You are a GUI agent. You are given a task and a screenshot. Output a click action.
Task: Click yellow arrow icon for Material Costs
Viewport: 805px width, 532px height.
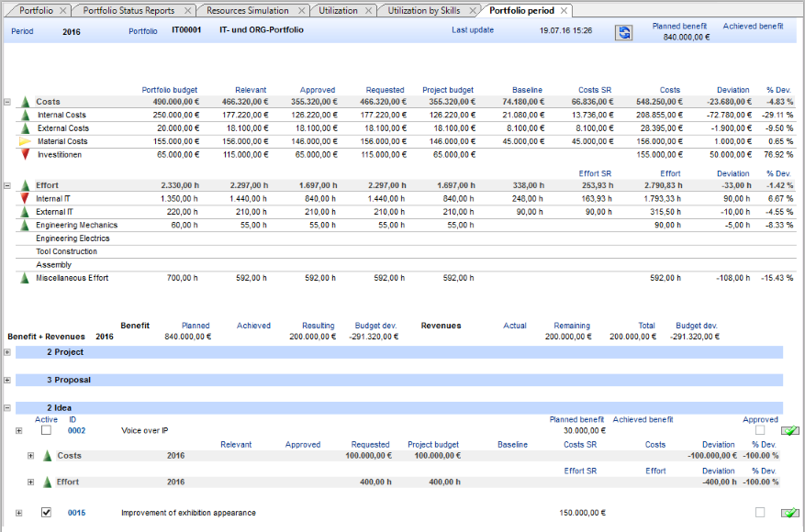click(x=25, y=141)
